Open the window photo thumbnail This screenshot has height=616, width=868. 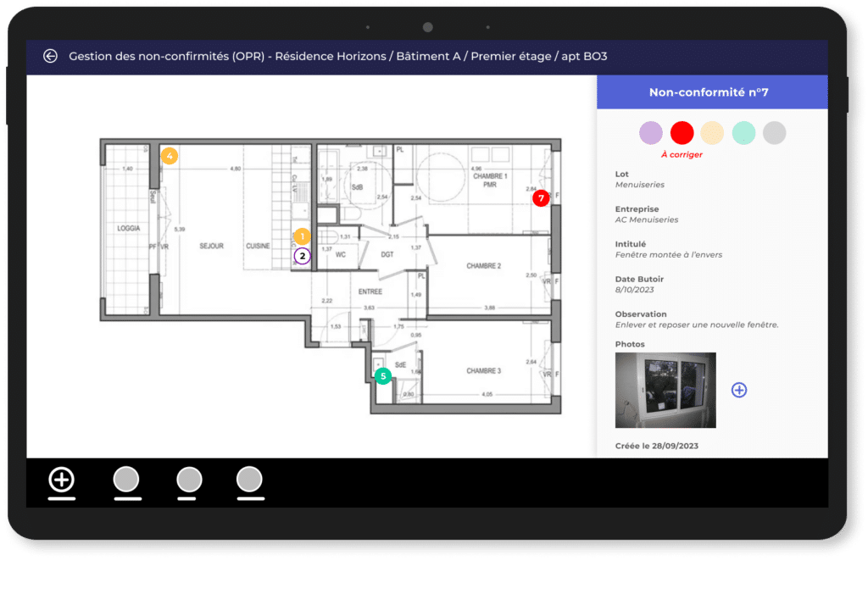[x=665, y=390]
